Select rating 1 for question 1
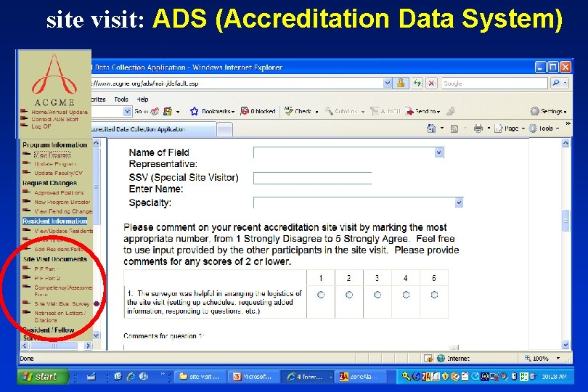Viewport: 588px width, 392px height. click(x=321, y=295)
